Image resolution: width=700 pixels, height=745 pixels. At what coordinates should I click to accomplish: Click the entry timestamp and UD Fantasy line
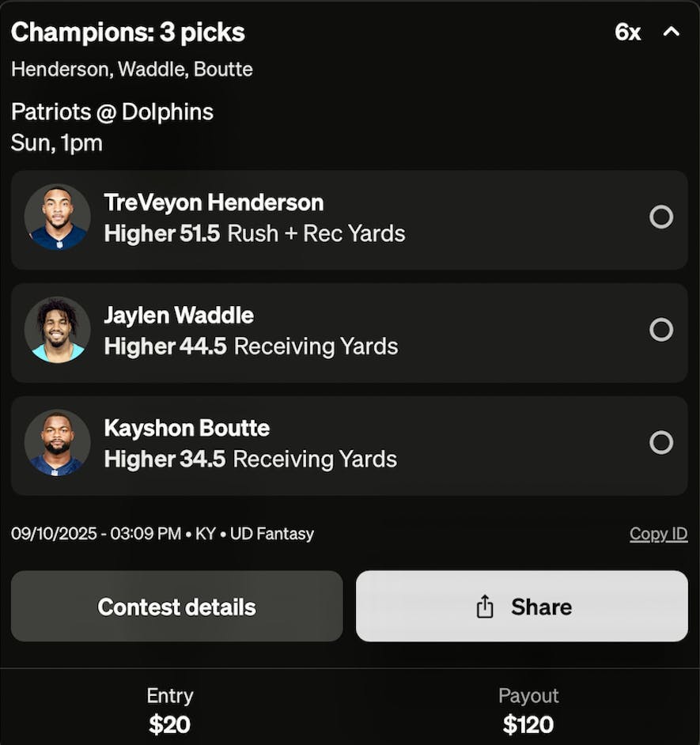(x=162, y=534)
